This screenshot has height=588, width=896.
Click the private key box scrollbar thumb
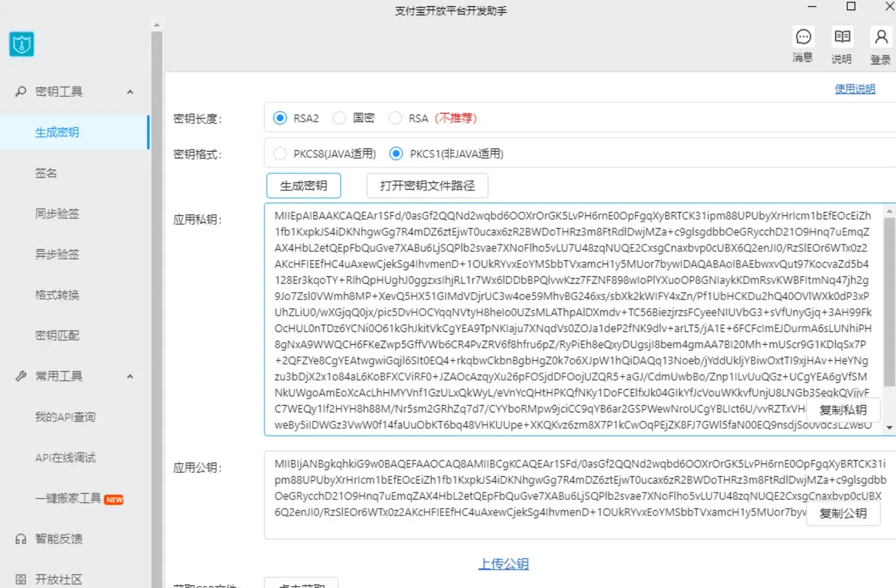click(x=889, y=302)
